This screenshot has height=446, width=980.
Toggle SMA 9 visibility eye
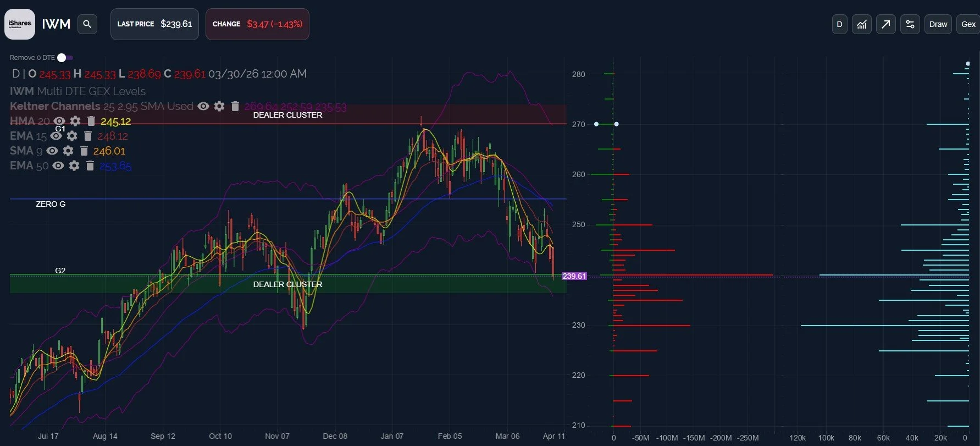click(52, 151)
